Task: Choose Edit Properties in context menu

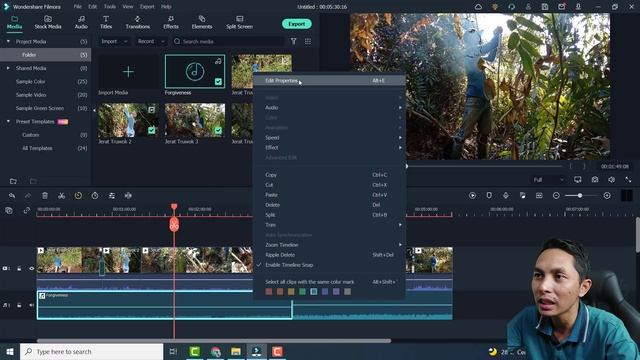Action: [x=329, y=81]
